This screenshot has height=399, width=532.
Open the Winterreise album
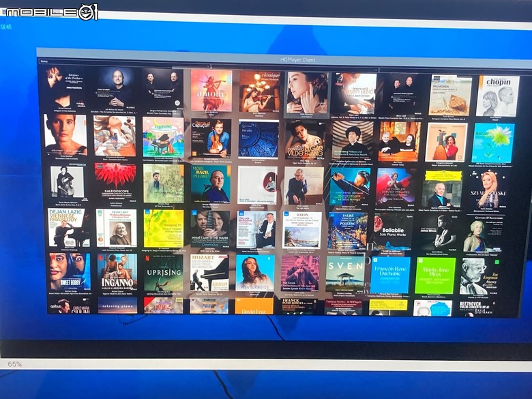pos(255,274)
